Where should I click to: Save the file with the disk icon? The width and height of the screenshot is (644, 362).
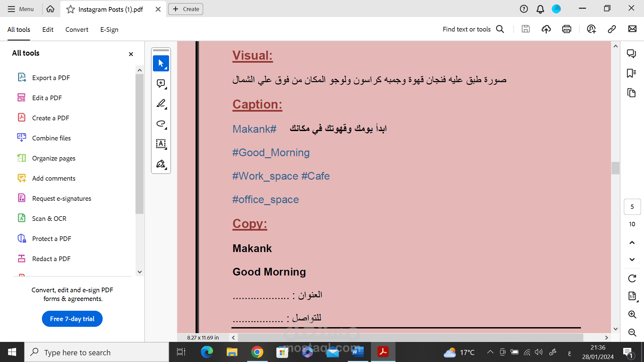click(526, 29)
